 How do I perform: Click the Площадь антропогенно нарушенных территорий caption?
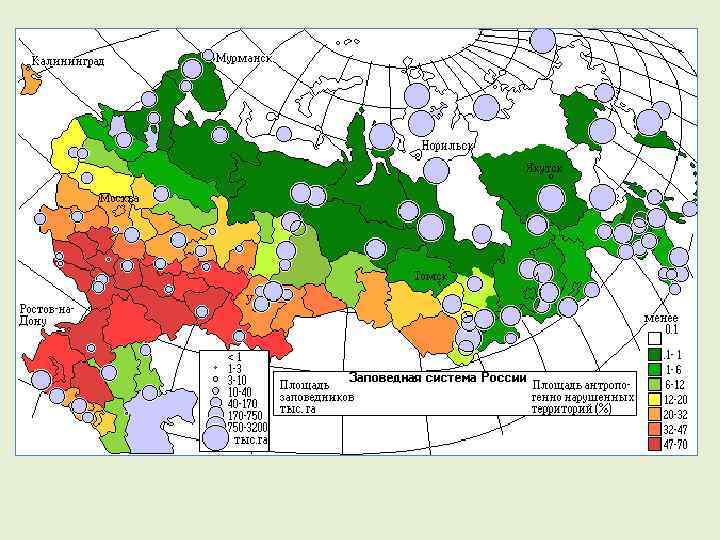click(583, 397)
